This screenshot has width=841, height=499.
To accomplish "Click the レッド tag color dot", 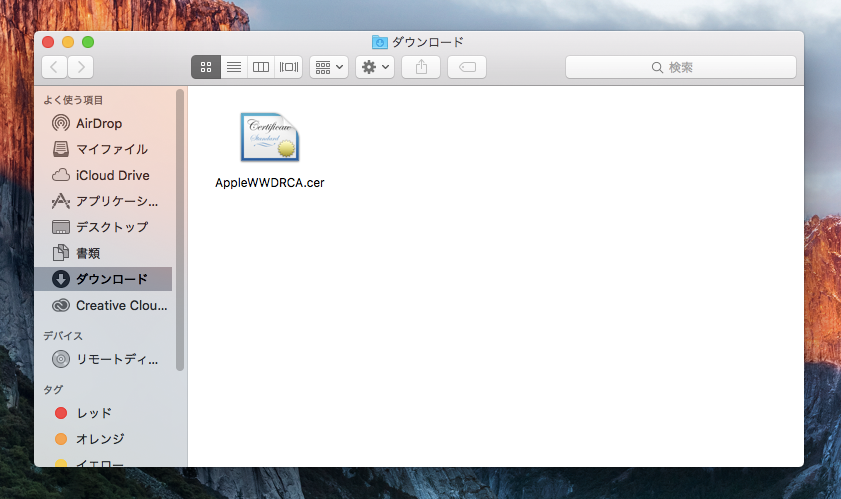I will click(x=61, y=413).
